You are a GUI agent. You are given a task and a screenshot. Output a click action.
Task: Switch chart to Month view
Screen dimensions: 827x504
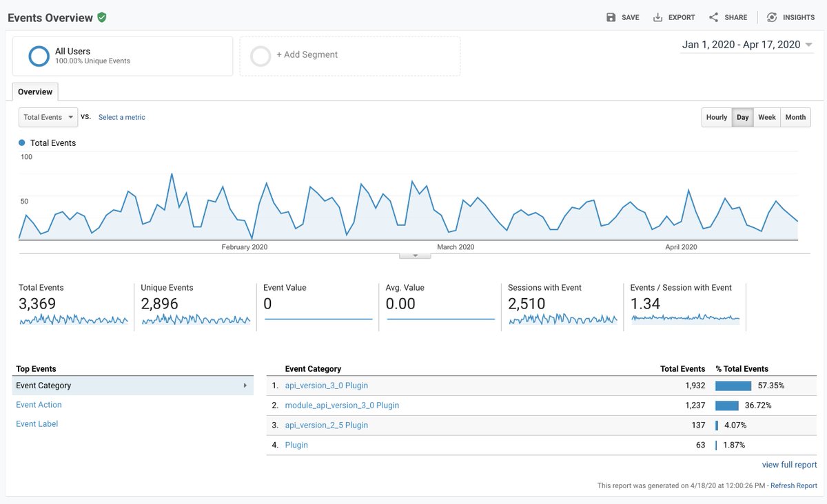(x=795, y=117)
